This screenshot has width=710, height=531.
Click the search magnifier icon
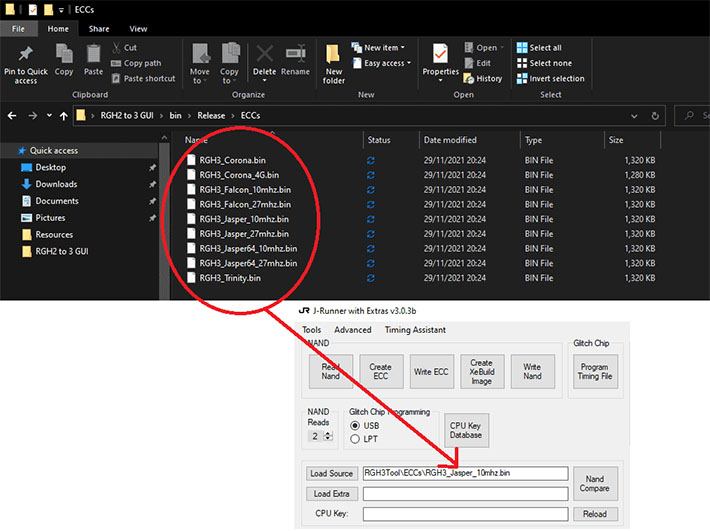pos(689,116)
